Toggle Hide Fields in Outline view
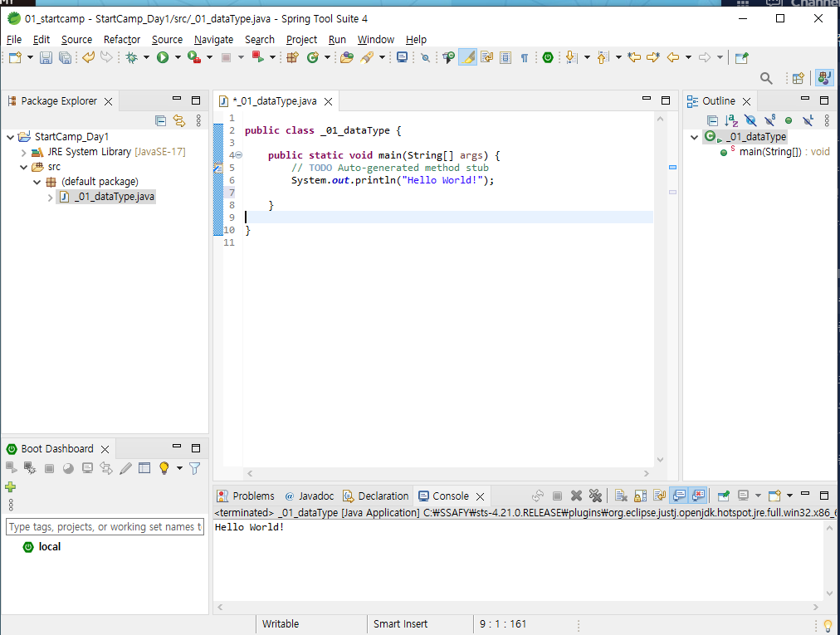The image size is (840, 635). [x=750, y=120]
